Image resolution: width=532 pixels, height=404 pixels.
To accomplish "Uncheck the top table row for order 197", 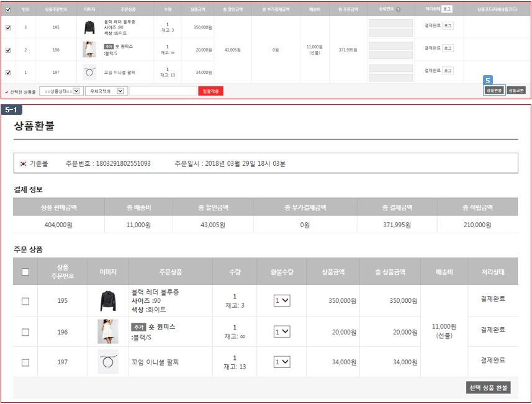I will pyautogui.click(x=8, y=73).
